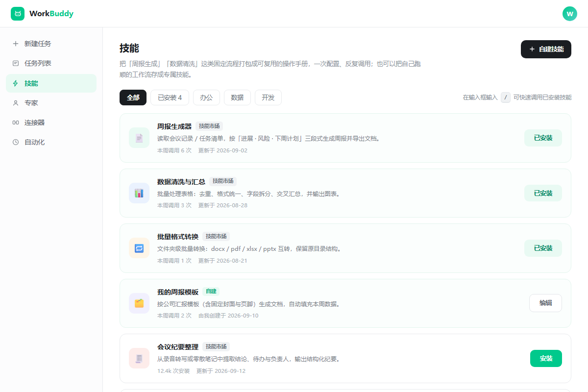Click the text 本周调用 2 次
This screenshot has width=588, height=392.
174,316
